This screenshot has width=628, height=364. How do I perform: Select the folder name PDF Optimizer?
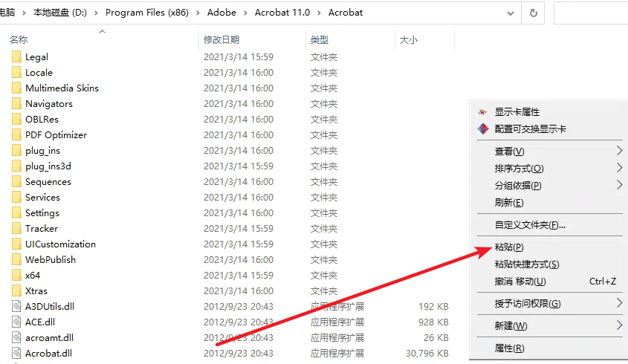[56, 135]
